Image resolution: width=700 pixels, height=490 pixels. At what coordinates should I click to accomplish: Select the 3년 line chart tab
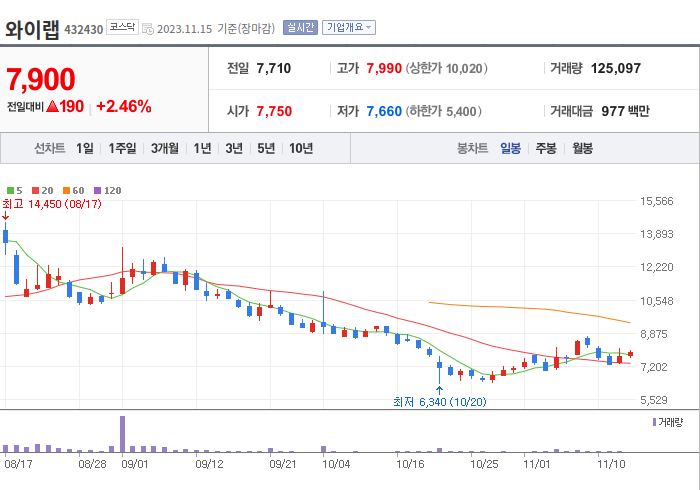point(234,148)
